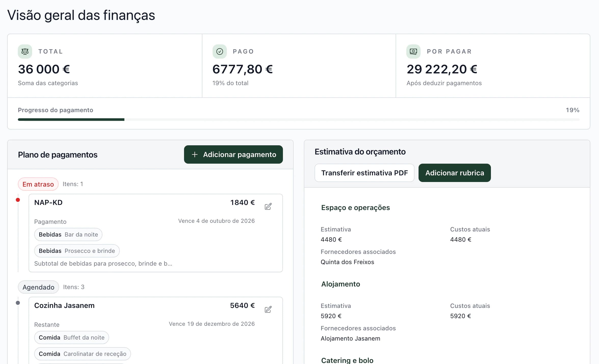The image size is (599, 364).
Task: Open the Quinta dos Freixos supplier
Action: click(347, 262)
